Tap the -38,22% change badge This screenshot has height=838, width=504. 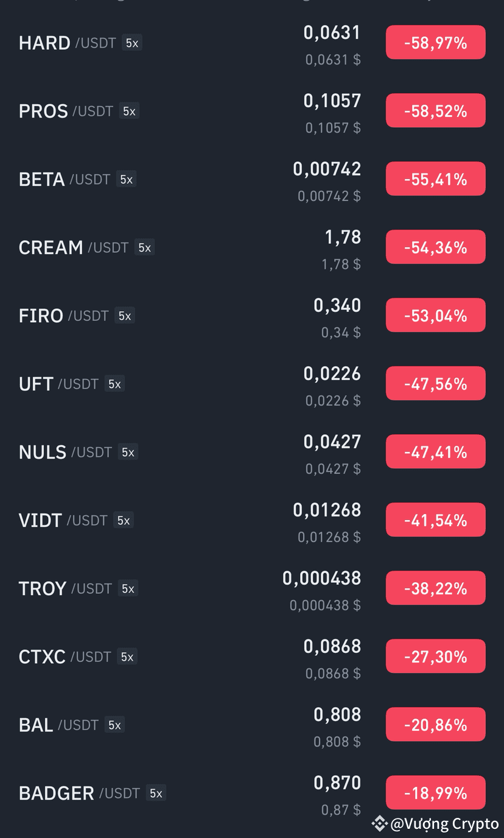436,588
